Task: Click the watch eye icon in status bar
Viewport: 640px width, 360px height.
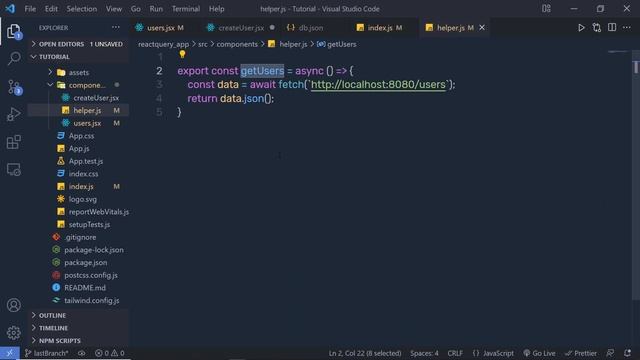Action: [82, 353]
